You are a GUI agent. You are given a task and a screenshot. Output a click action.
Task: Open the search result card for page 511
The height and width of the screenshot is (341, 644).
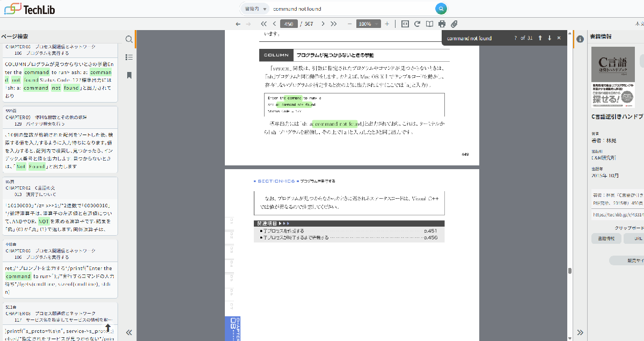[60, 322]
